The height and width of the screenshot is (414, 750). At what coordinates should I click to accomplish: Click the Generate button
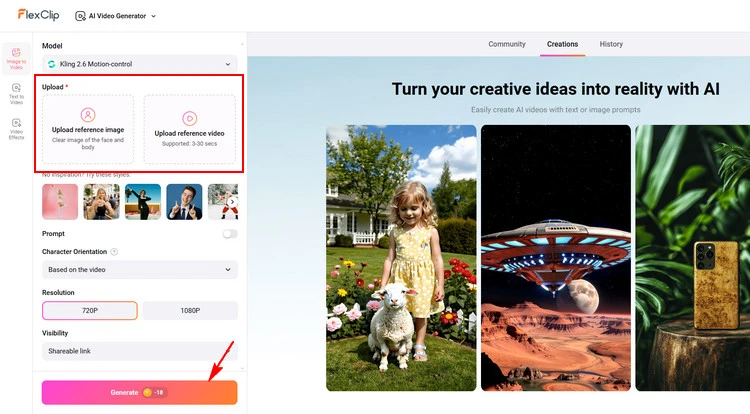140,392
